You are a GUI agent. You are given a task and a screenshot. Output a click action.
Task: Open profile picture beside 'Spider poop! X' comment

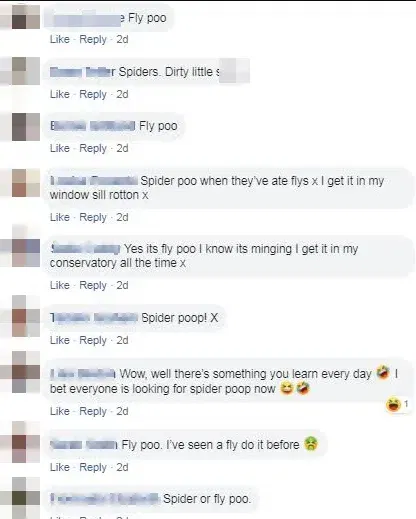(x=26, y=316)
